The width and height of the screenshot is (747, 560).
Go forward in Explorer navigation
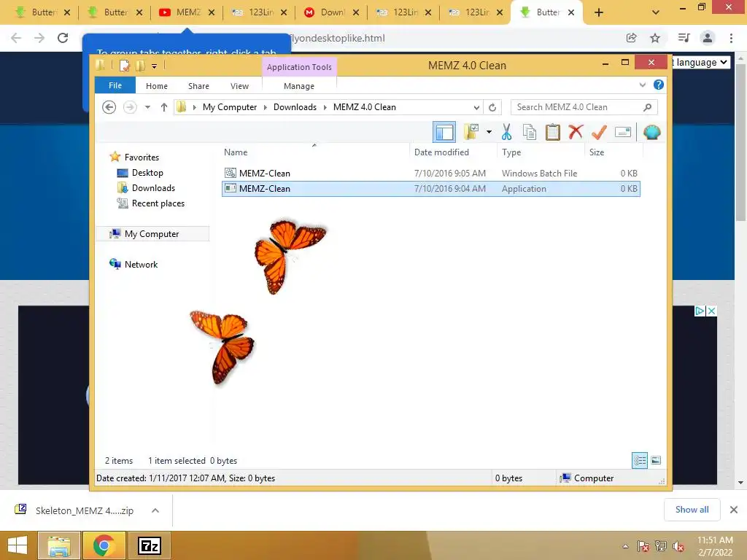click(x=130, y=107)
